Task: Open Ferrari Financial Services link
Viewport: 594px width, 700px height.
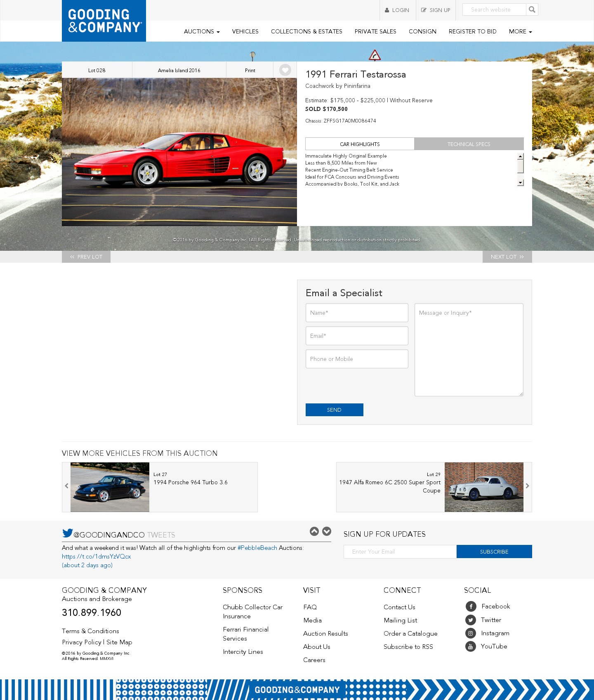Action: click(x=245, y=634)
